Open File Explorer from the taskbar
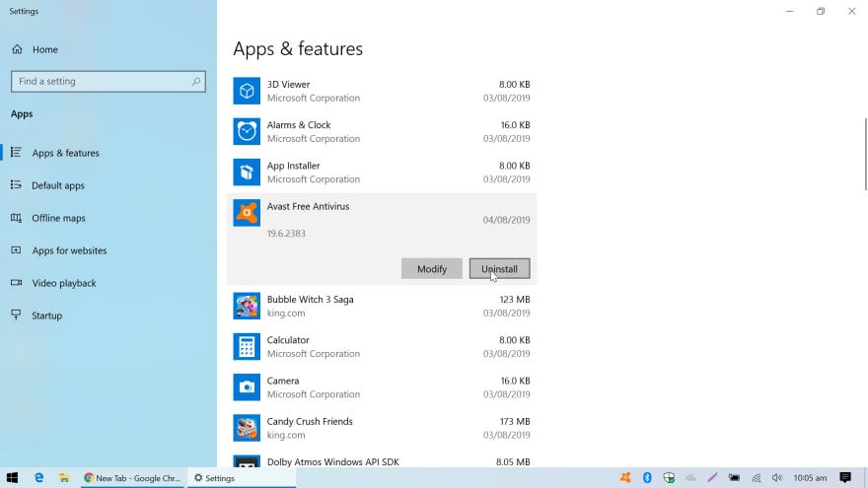This screenshot has width=868, height=488. (64, 477)
